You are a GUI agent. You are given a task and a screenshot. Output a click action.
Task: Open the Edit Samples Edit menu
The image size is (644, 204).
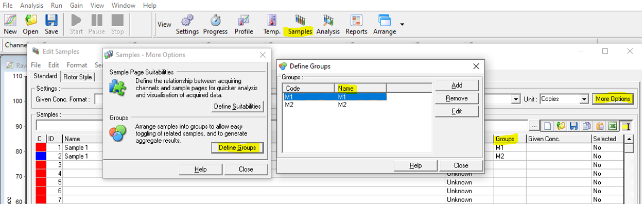click(54, 65)
